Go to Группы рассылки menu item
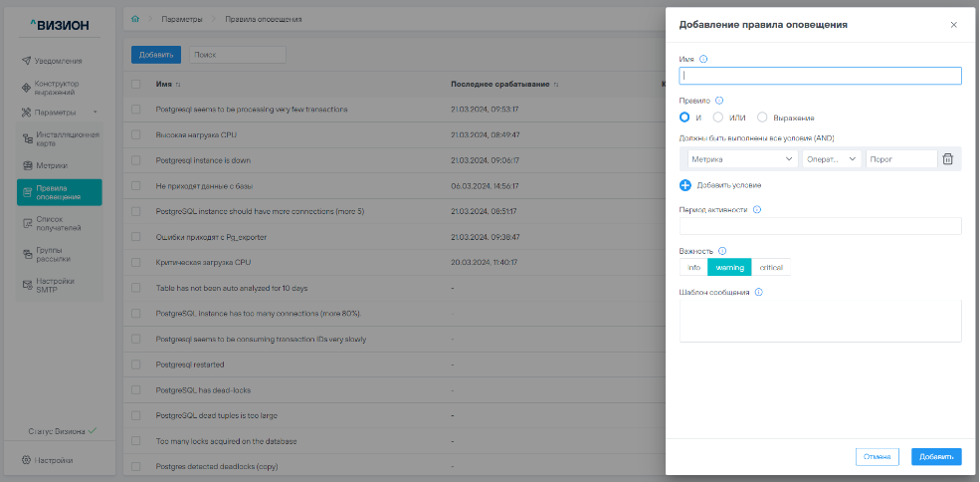This screenshot has height=482, width=980. point(59,254)
